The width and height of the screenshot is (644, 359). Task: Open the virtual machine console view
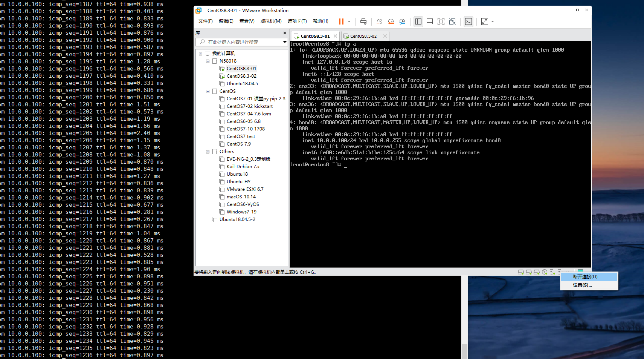[468, 21]
